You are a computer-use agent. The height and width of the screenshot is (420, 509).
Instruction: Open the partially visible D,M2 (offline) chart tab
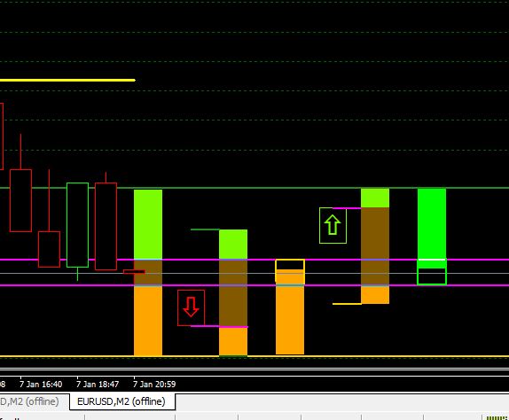pyautogui.click(x=29, y=401)
